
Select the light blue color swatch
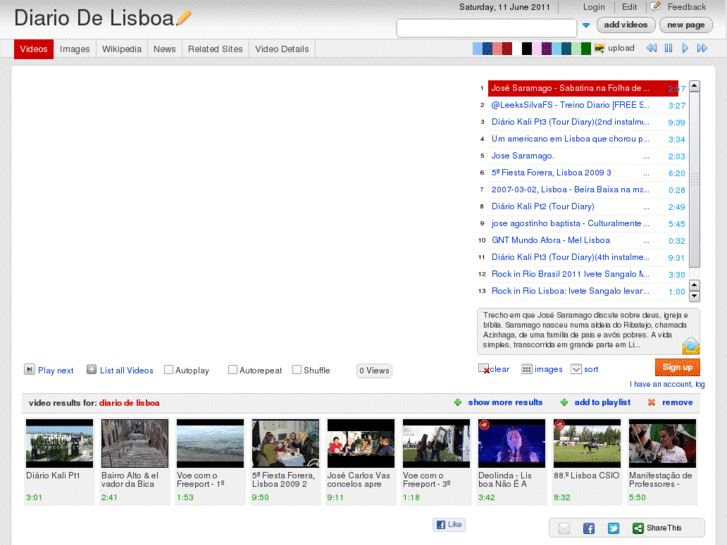(477, 48)
